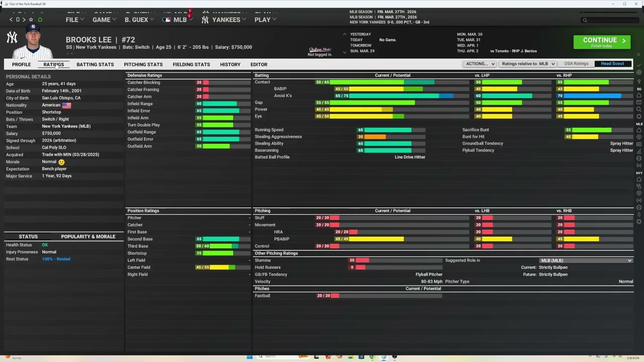
Task: Click the schedule up arrow next to YESTERDAY
Action: (345, 34)
